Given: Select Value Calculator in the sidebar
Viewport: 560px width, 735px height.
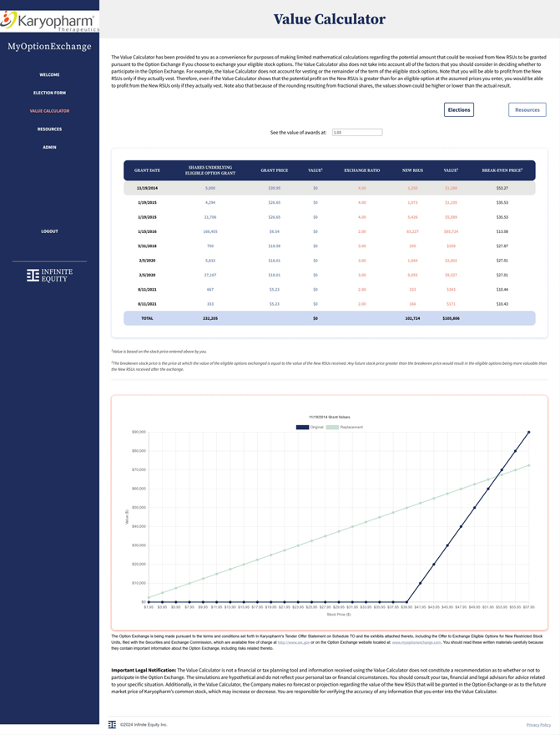Looking at the screenshot, I should point(49,110).
